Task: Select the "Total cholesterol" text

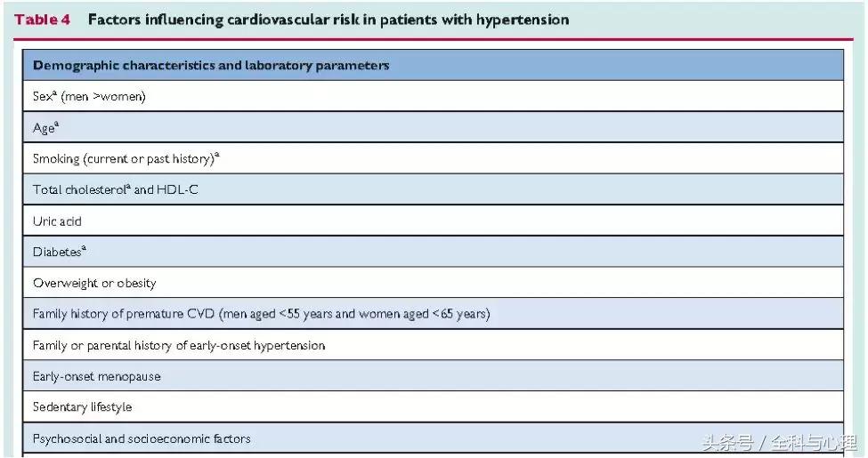Action: (x=80, y=189)
